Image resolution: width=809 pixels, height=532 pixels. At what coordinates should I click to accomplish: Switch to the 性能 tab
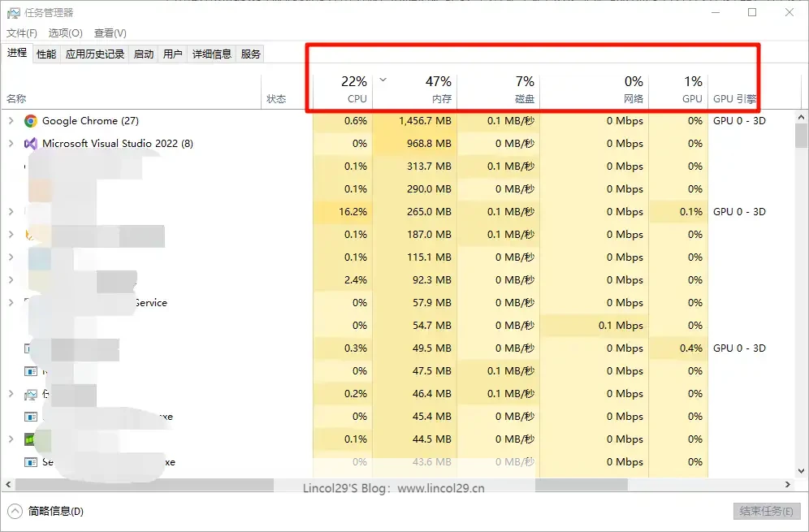tap(46, 54)
